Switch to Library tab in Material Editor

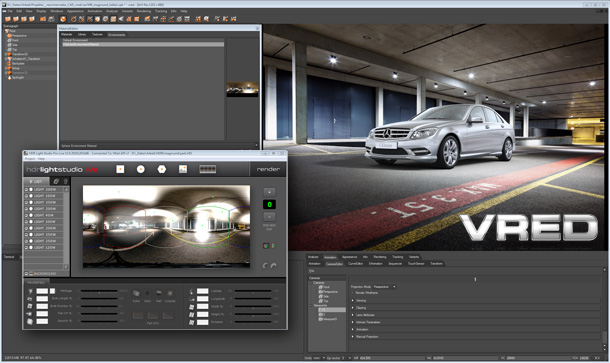pos(82,35)
